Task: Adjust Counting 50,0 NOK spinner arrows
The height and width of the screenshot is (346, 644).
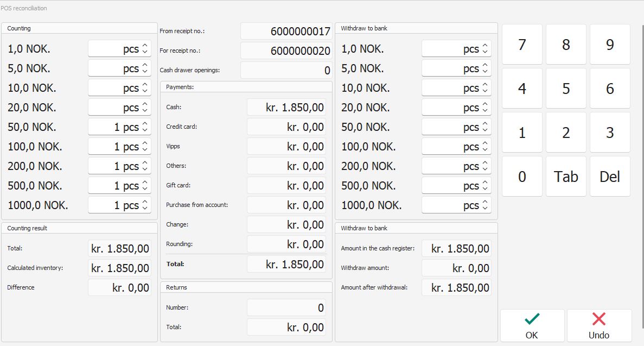Action: click(x=145, y=127)
